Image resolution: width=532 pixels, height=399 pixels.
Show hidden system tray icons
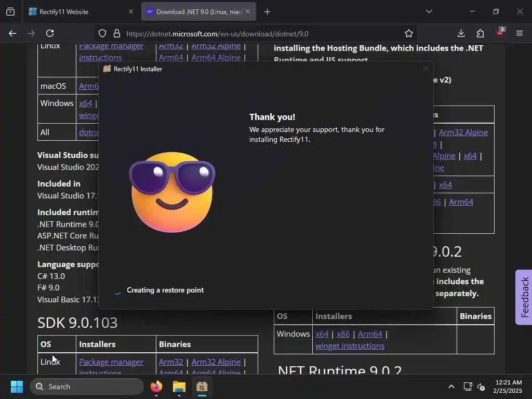click(x=451, y=387)
